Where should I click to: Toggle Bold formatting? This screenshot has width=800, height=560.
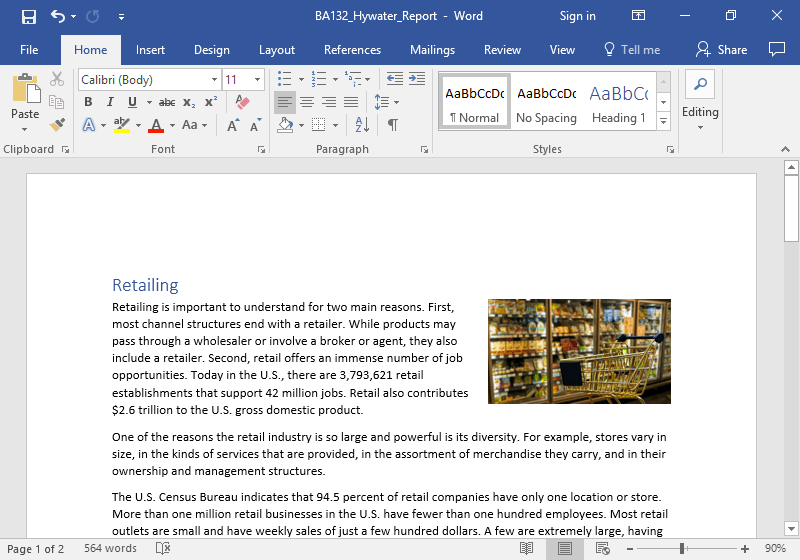tap(88, 102)
